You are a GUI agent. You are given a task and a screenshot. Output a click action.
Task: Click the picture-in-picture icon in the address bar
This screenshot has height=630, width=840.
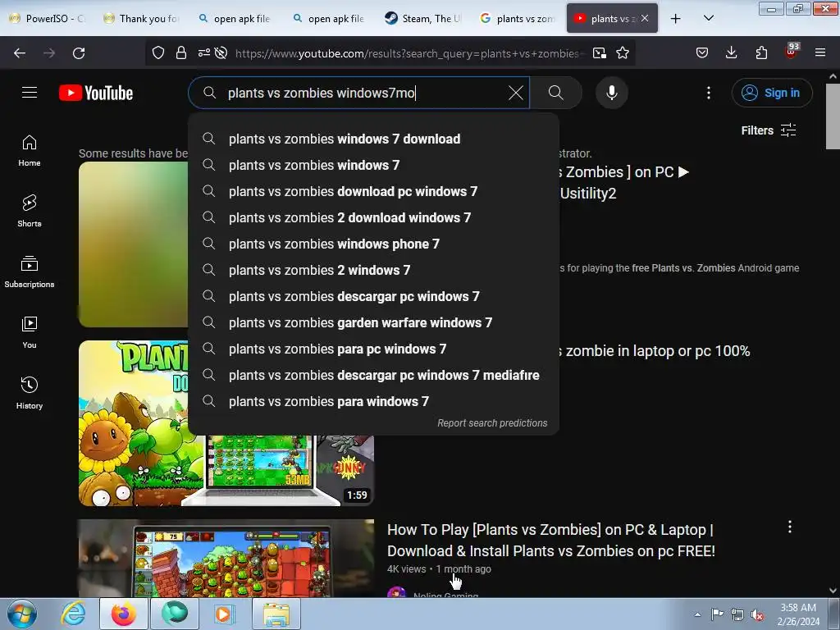click(600, 52)
